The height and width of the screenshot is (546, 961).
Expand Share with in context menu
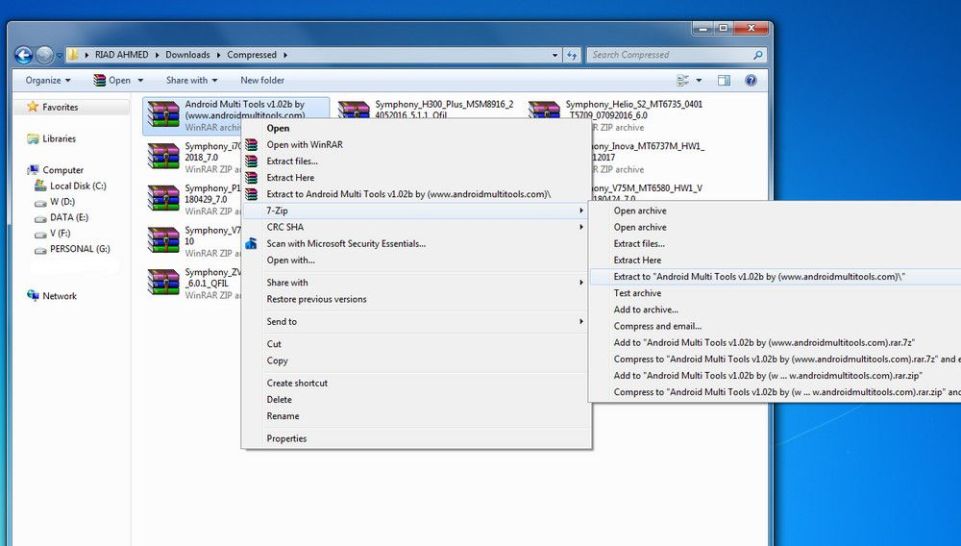417,283
